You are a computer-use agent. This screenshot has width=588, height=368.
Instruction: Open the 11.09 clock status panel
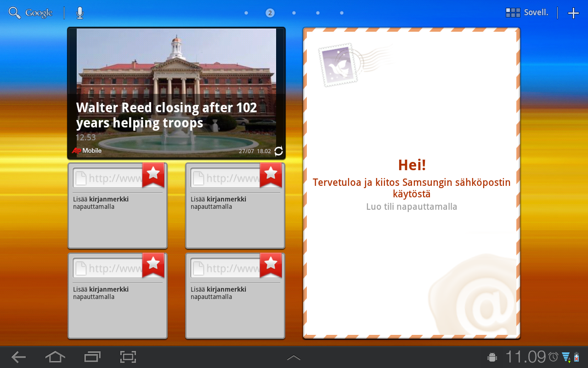point(526,357)
